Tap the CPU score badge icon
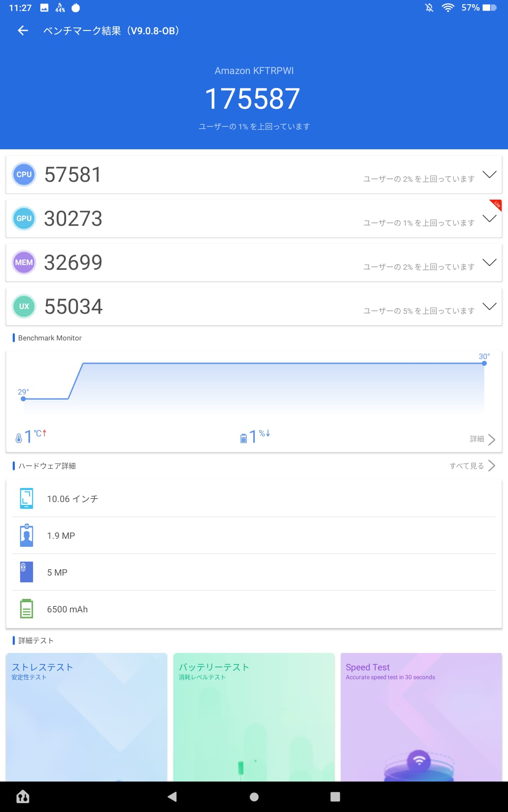 (24, 174)
